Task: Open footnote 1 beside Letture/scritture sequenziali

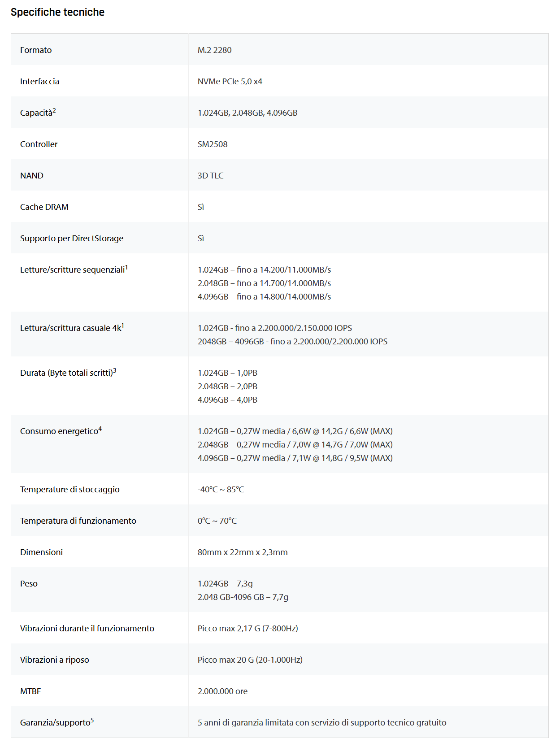Action: 126,267
